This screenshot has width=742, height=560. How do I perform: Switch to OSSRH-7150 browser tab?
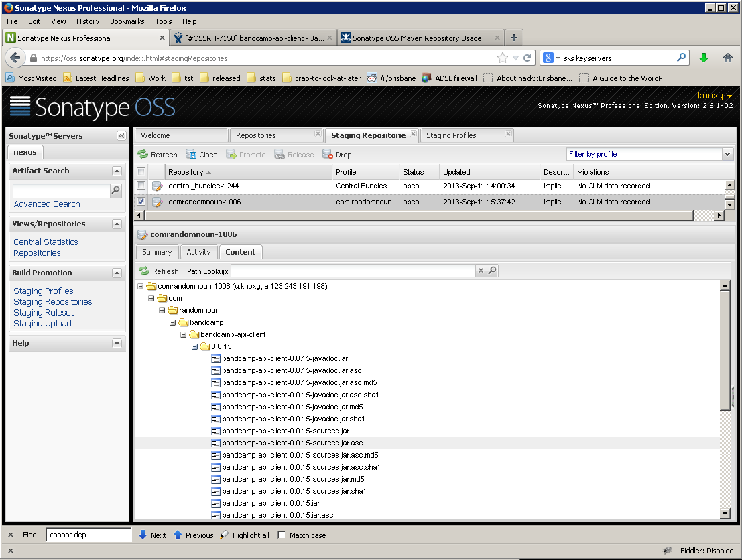point(252,38)
